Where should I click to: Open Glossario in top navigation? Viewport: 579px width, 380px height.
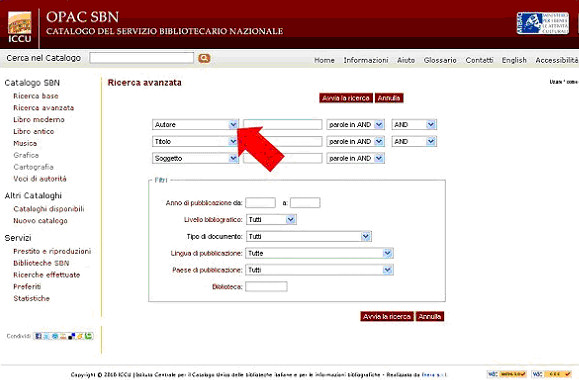(440, 60)
